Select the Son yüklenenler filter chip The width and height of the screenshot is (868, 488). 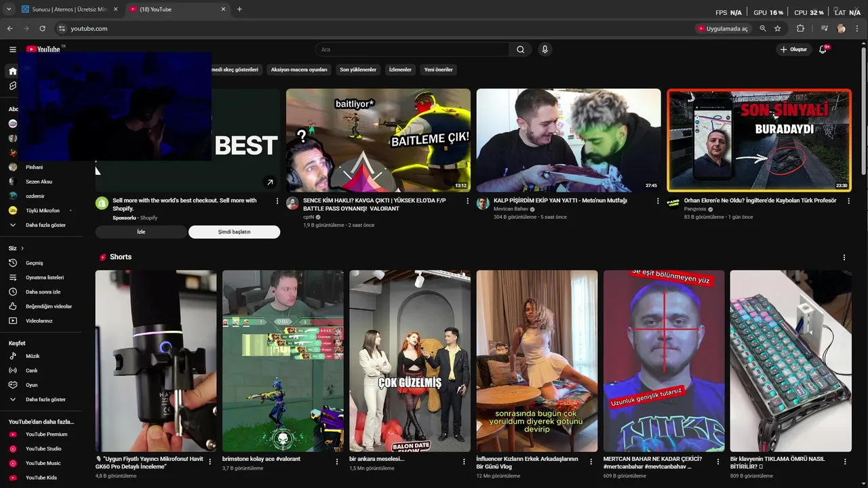(x=358, y=69)
